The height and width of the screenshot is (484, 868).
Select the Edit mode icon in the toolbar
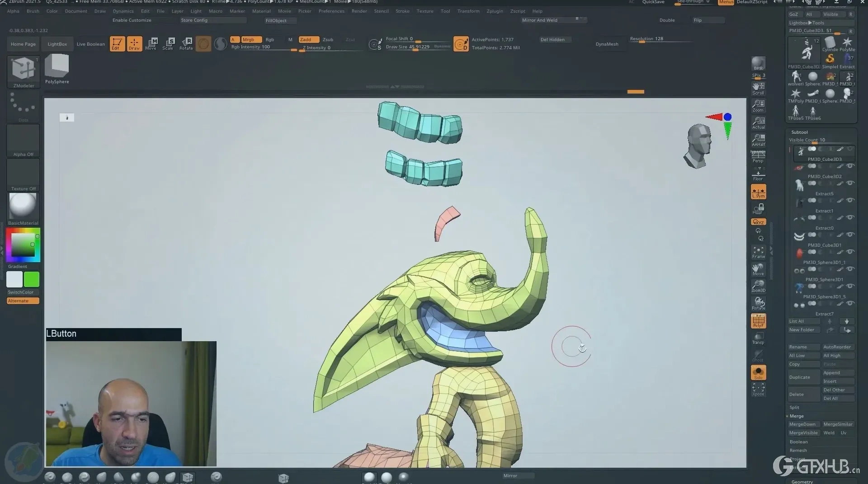117,43
